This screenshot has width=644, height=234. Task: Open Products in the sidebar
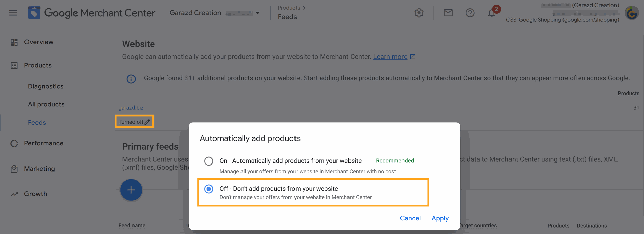point(38,65)
